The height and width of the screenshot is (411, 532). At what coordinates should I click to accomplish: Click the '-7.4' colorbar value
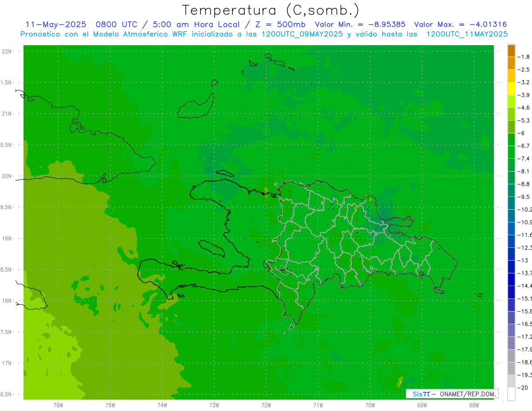(524, 159)
